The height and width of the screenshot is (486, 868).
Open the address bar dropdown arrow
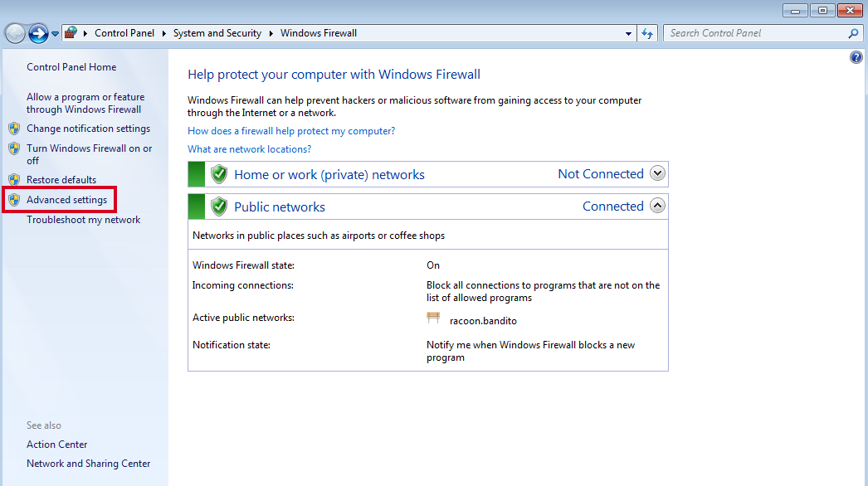point(628,33)
